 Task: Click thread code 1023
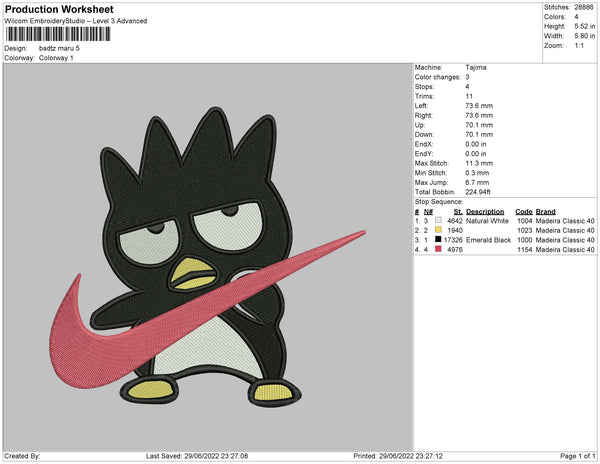pyautogui.click(x=525, y=230)
